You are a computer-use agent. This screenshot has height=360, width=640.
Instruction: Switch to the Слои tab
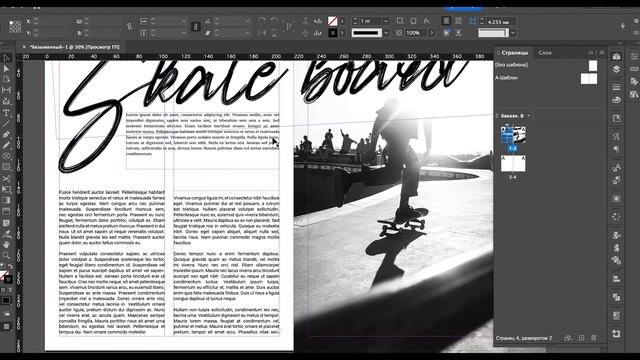(545, 53)
